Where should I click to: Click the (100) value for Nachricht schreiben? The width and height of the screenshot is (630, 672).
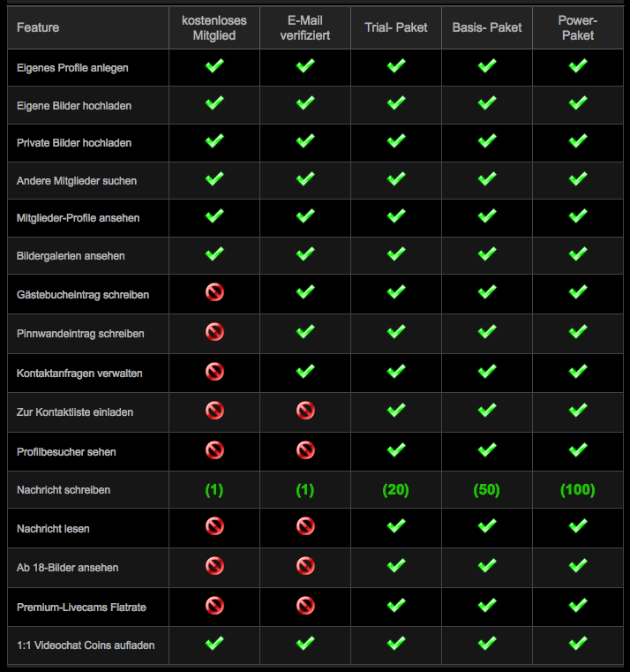pos(578,489)
